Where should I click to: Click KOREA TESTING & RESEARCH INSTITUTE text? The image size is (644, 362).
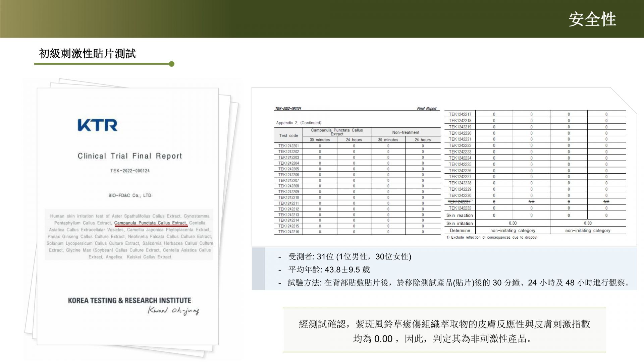pos(129,300)
